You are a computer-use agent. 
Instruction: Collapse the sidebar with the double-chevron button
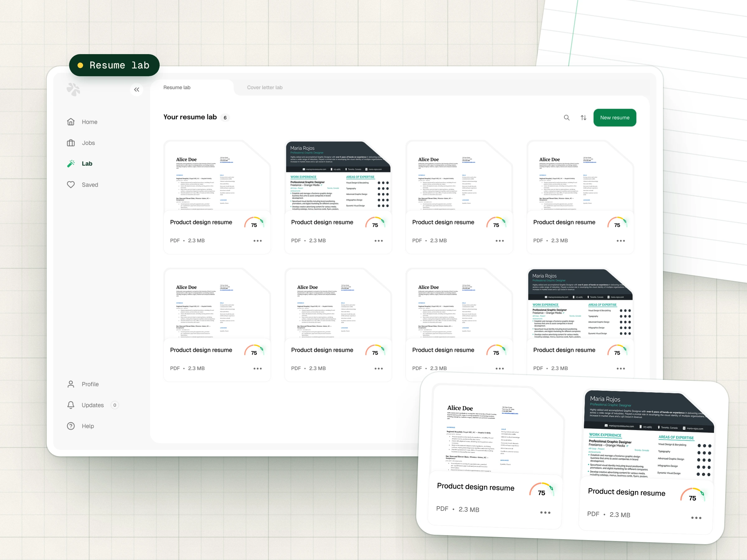[136, 90]
